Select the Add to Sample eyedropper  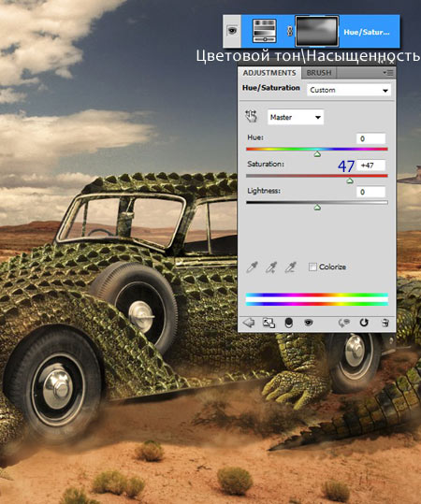coord(271,267)
